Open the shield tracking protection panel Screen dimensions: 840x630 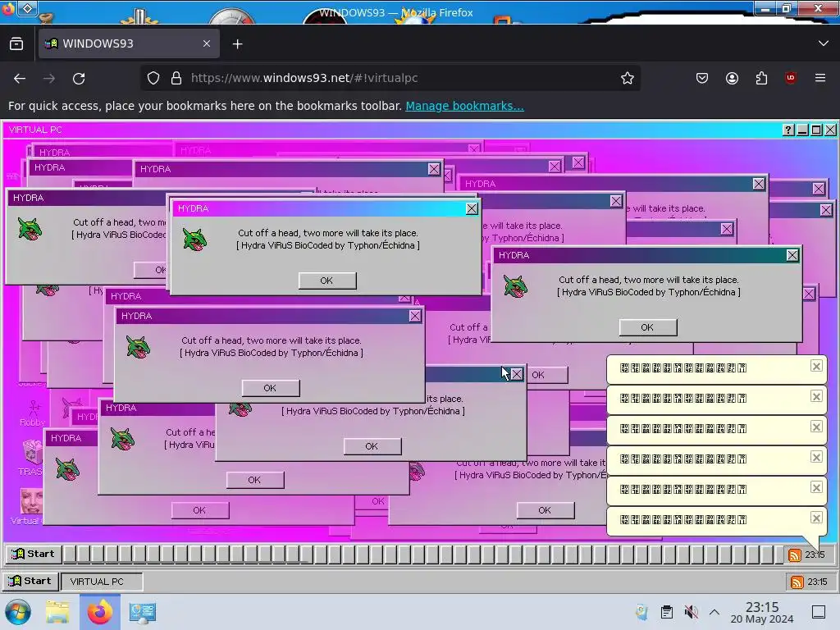153,78
